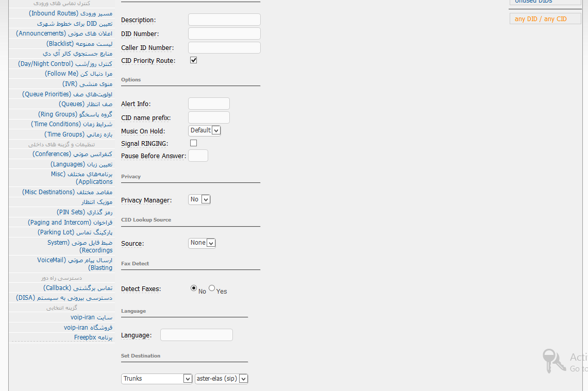Click the Description input field
Image resolution: width=588 pixels, height=391 pixels.
point(224,20)
